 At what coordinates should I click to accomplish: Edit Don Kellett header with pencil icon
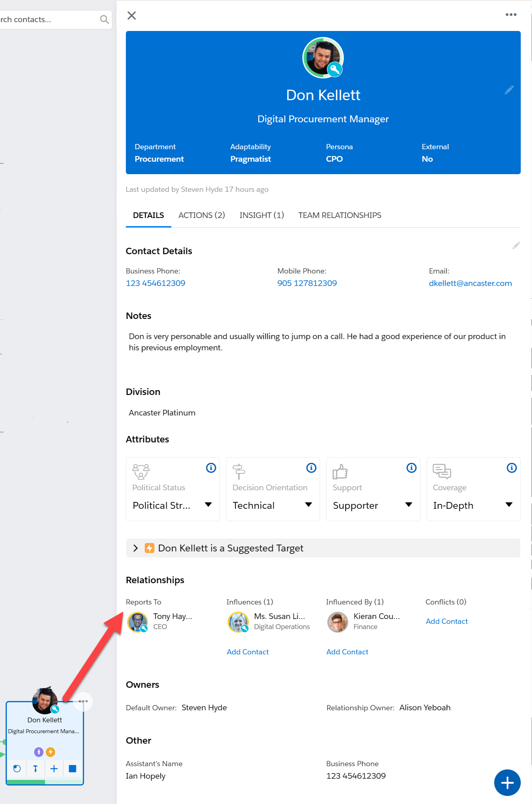509,90
